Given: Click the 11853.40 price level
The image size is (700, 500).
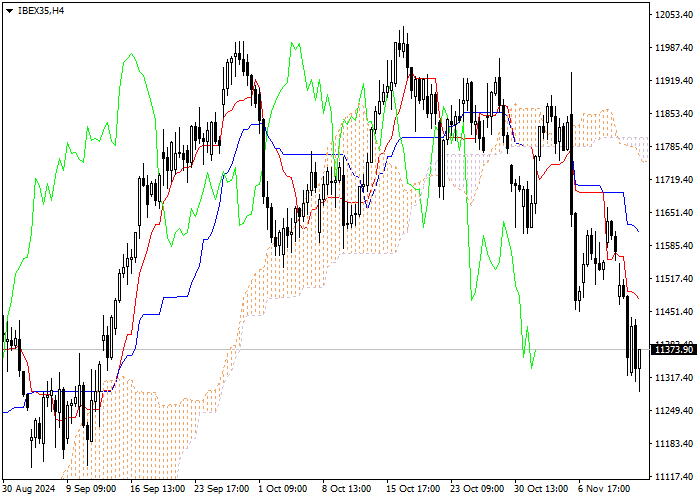Looking at the screenshot, I should pyautogui.click(x=674, y=114).
